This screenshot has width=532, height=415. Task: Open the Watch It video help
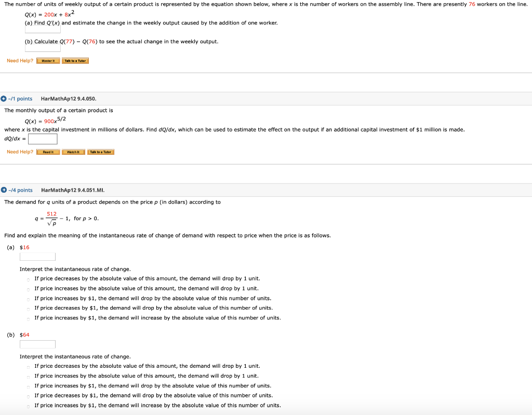point(73,152)
